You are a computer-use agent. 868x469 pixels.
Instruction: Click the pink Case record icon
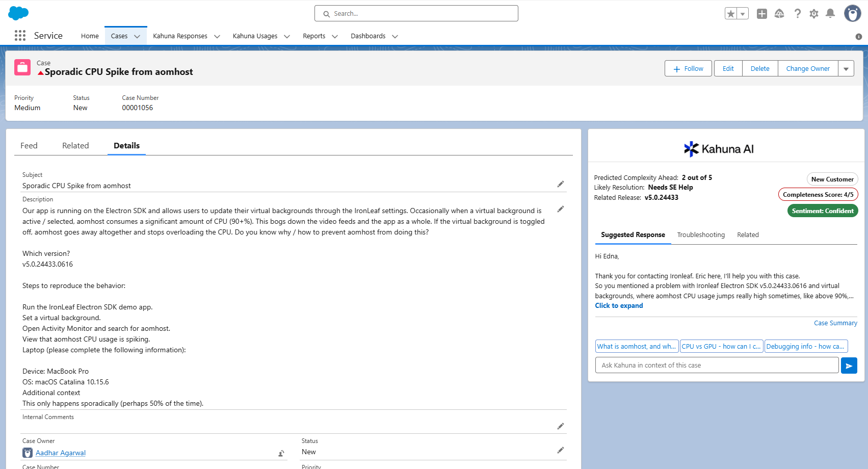point(22,67)
